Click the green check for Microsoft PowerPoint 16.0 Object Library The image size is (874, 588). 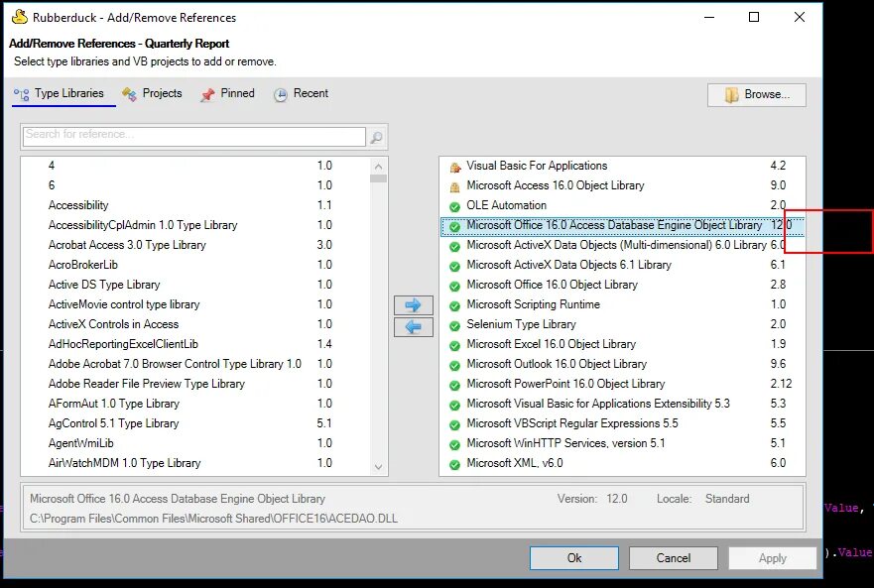click(454, 385)
